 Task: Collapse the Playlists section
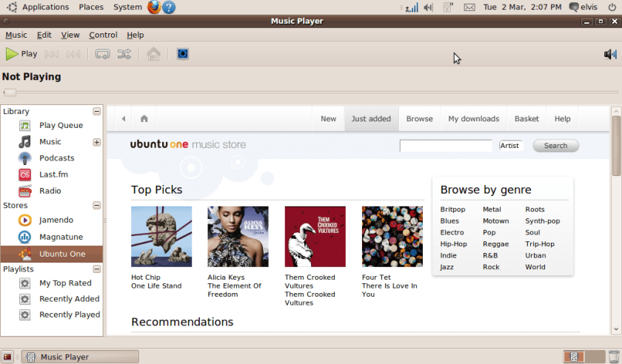click(x=97, y=269)
